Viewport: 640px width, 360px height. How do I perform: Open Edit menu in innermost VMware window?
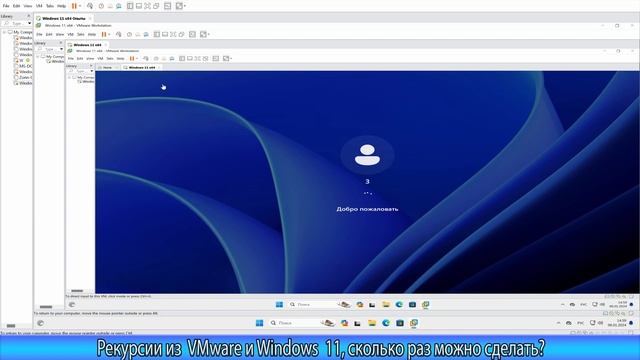tap(80, 59)
